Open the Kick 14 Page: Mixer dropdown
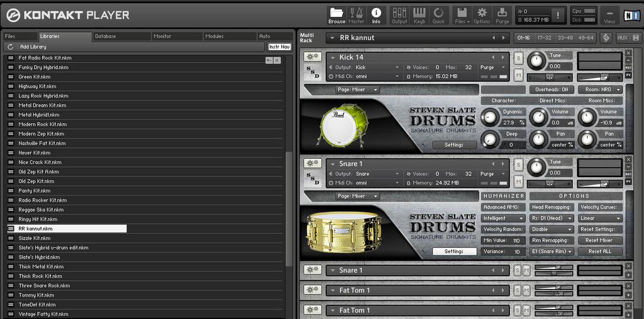This screenshot has height=319, width=644. [357, 90]
